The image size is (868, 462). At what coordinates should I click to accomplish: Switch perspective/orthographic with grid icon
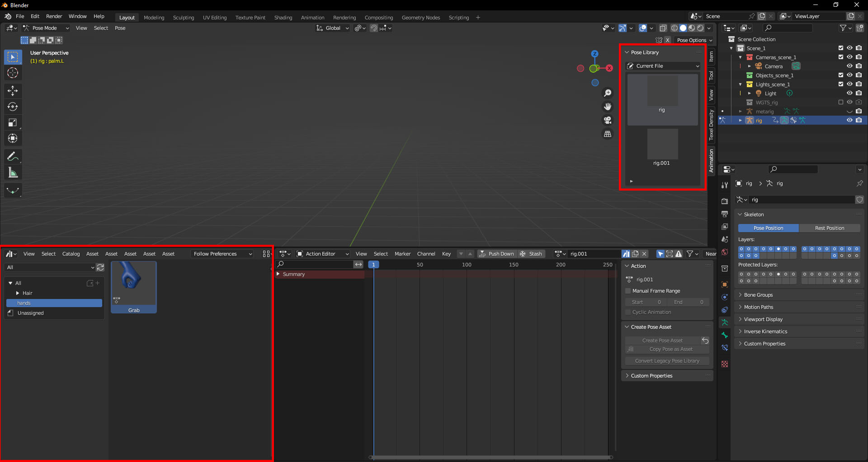tap(608, 134)
